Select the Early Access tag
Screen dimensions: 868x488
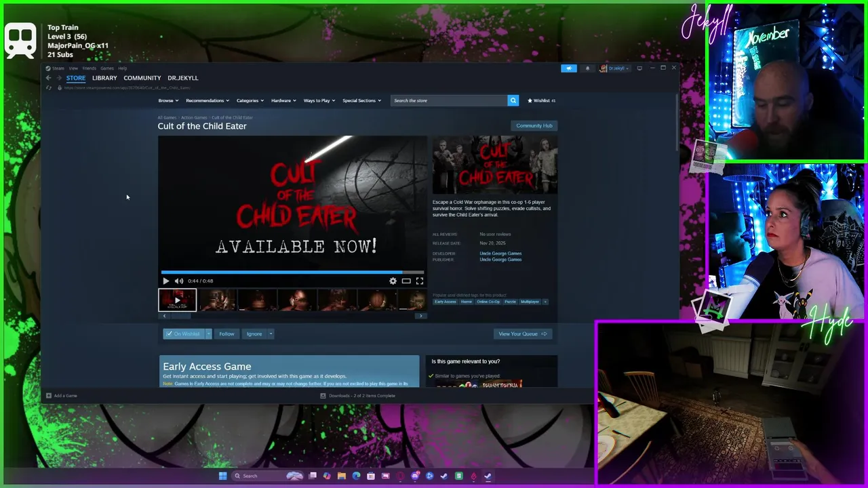(x=446, y=302)
